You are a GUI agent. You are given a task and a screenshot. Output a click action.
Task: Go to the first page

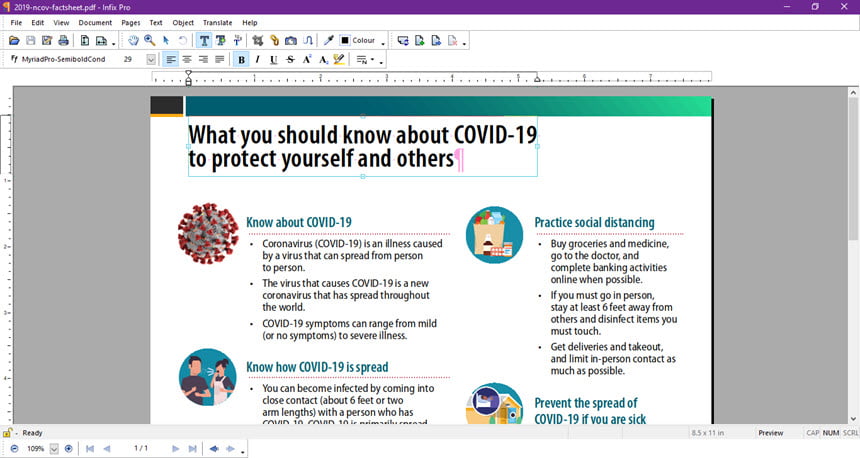[x=90, y=449]
